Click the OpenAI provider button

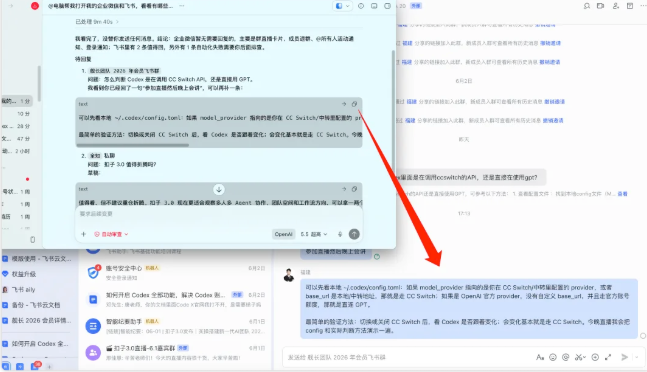pyautogui.click(x=283, y=234)
